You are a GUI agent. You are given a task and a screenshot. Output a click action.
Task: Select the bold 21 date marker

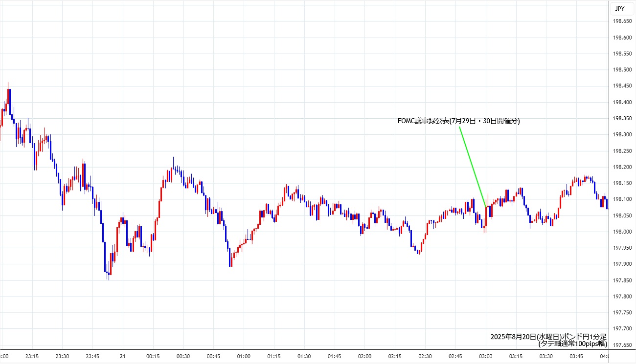[123, 356]
